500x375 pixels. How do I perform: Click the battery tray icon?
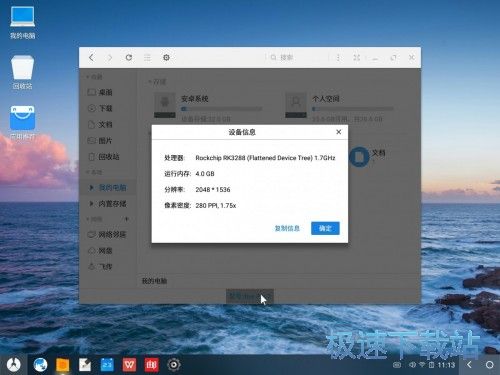coord(431,365)
